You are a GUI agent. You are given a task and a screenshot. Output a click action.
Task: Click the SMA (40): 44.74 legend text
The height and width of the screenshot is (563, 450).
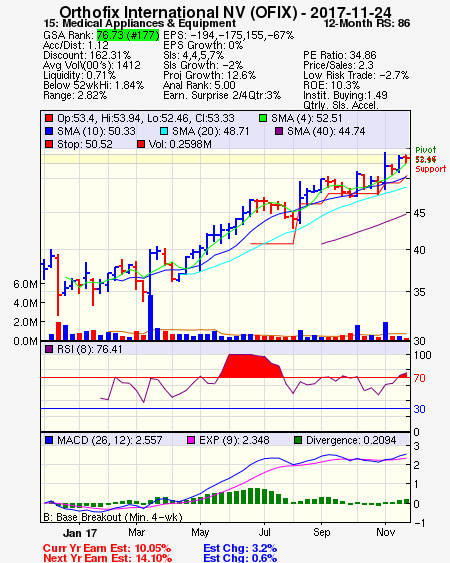click(x=326, y=131)
